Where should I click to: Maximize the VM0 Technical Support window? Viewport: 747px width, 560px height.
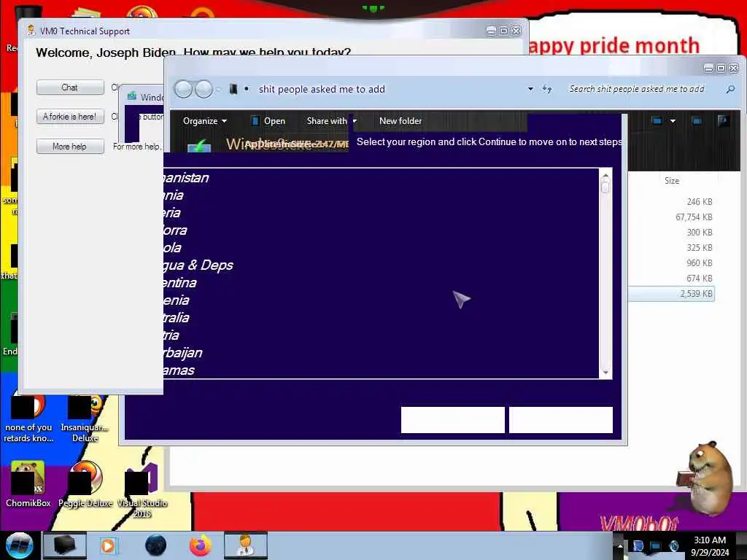click(x=503, y=31)
